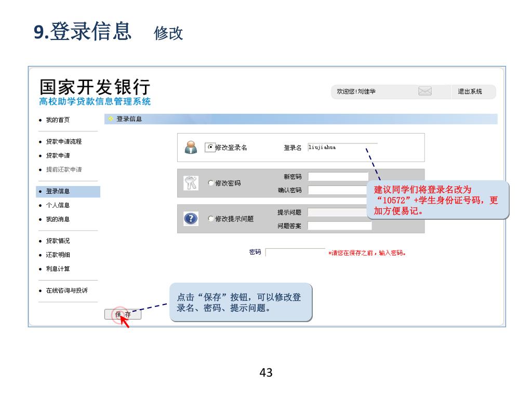
Task: Click the 国家开发银行 logo title
Action: pos(95,87)
